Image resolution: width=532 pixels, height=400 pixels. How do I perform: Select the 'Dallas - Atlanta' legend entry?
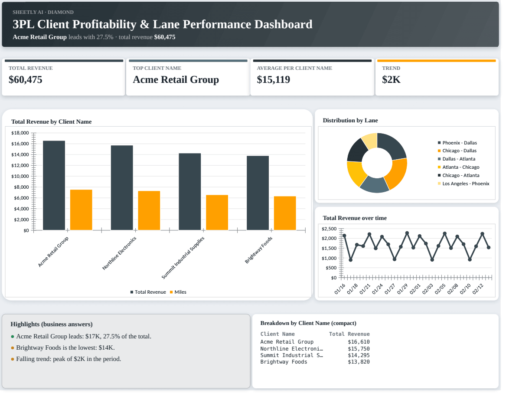tap(457, 159)
